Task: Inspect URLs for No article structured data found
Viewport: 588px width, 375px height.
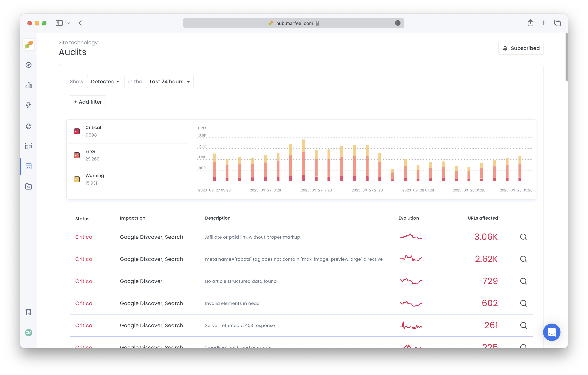Action: [524, 281]
